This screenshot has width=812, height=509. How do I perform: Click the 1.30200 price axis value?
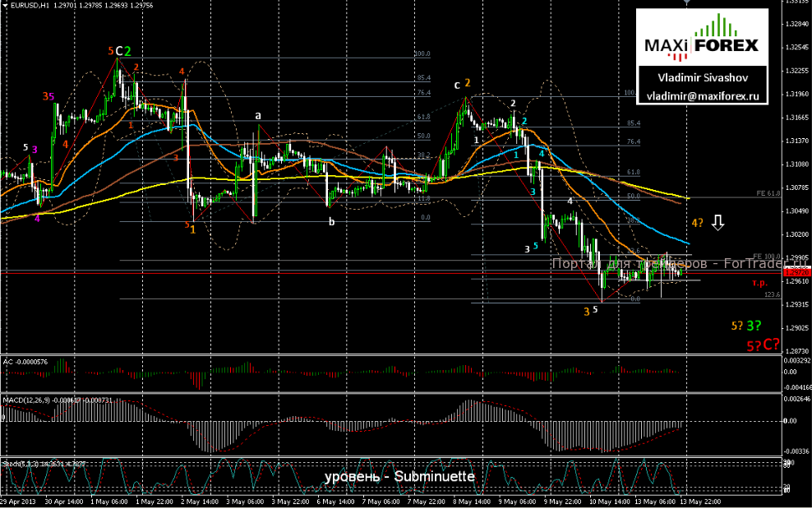797,234
